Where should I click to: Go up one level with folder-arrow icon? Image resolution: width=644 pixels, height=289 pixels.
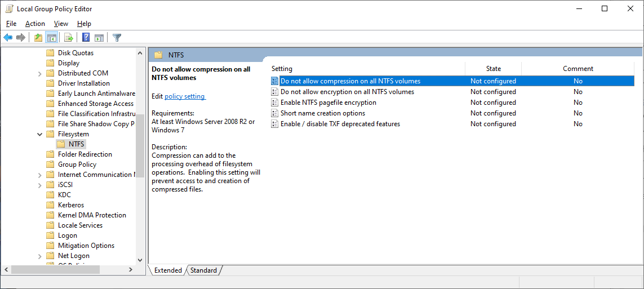pos(38,38)
